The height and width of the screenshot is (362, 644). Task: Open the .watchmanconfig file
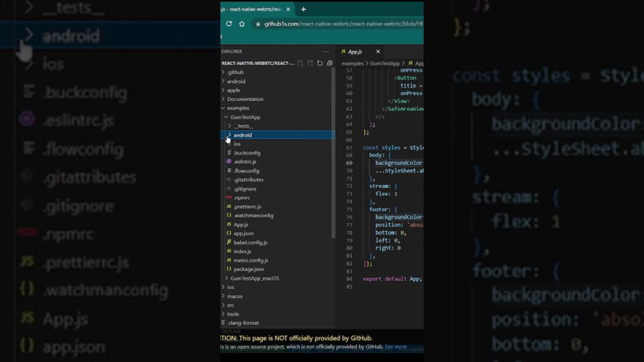point(278,215)
